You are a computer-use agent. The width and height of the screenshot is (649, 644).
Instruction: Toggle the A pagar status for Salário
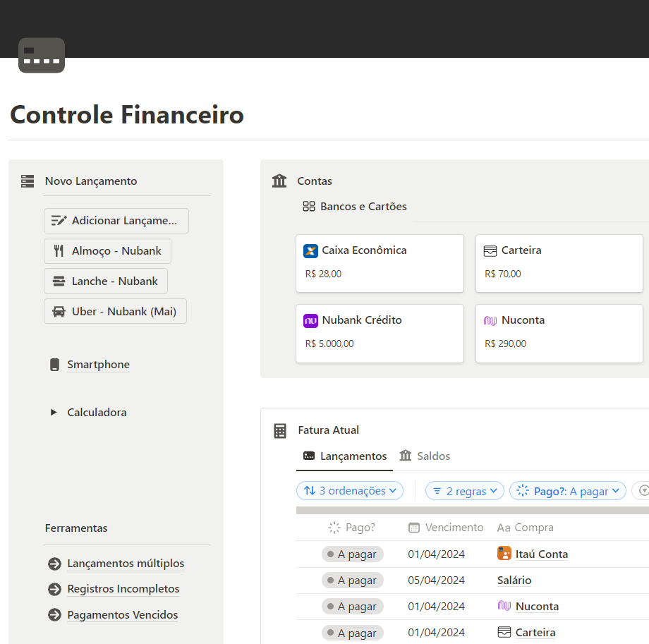coord(352,581)
